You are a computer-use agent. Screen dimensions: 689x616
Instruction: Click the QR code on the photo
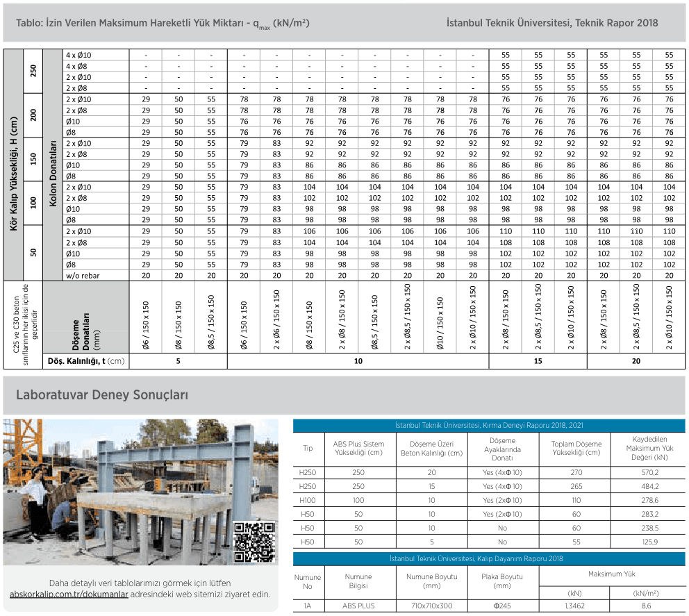tap(254, 542)
